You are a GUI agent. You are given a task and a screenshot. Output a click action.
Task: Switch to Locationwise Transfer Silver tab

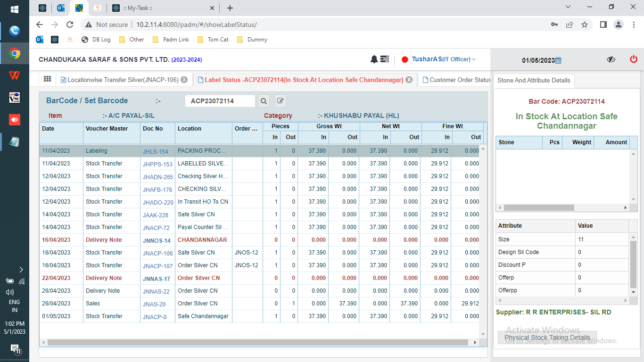point(123,80)
